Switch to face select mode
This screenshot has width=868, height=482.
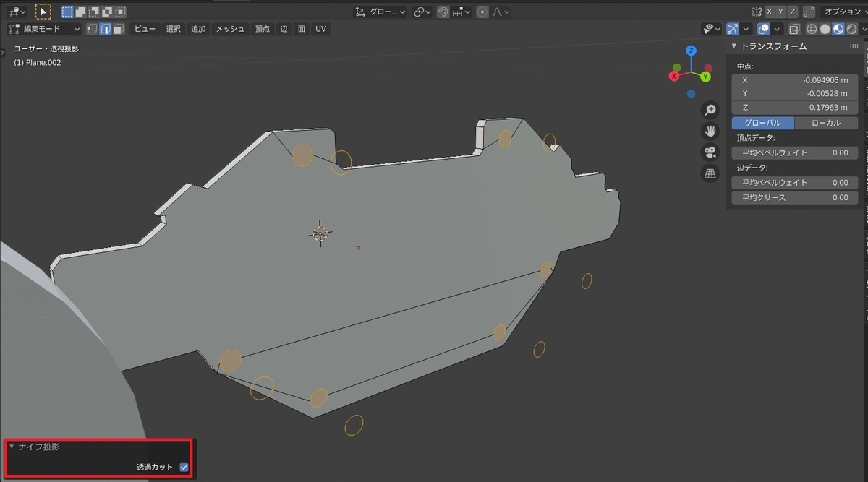119,29
